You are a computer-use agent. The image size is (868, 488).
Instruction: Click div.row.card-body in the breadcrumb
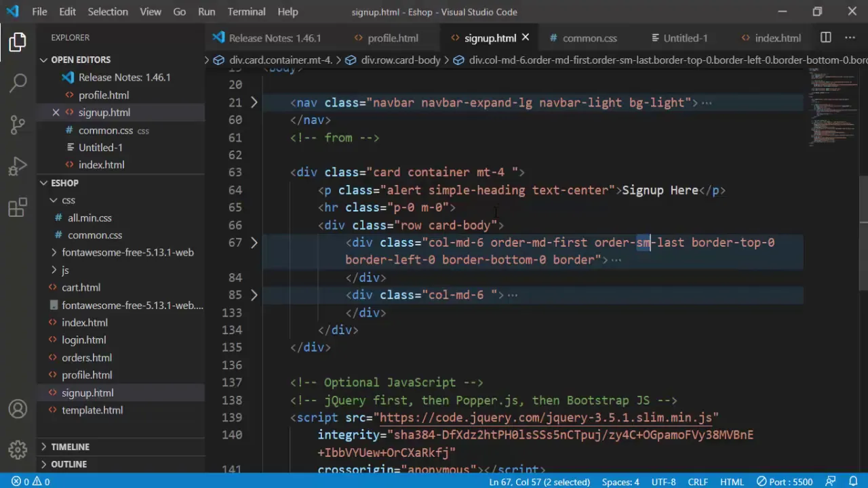coord(400,60)
